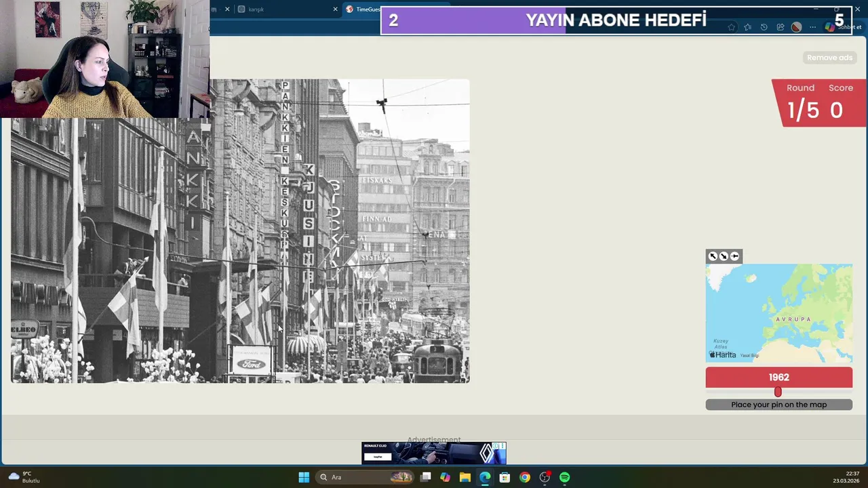Open File Explorer from the taskbar
Image resolution: width=868 pixels, height=488 pixels.
[465, 477]
